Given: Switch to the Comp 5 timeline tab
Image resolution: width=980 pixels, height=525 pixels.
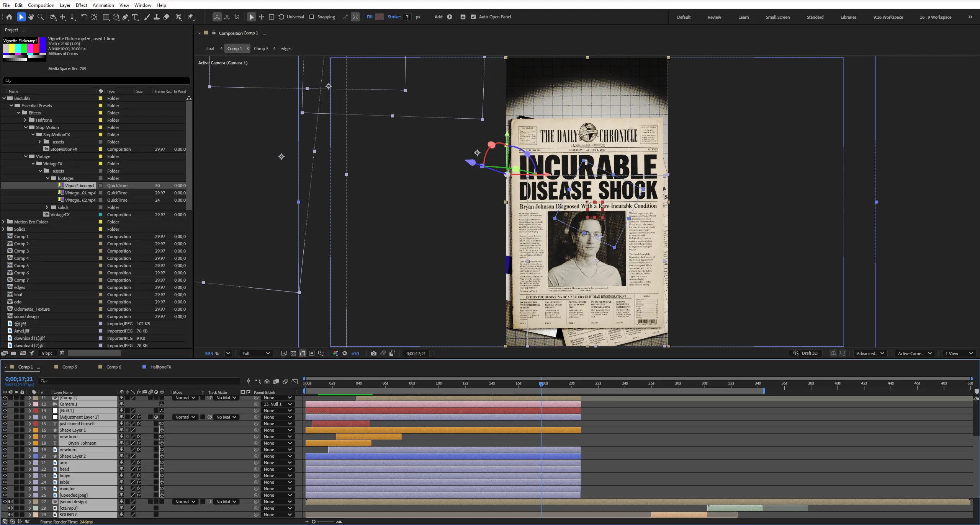Looking at the screenshot, I should coord(69,367).
